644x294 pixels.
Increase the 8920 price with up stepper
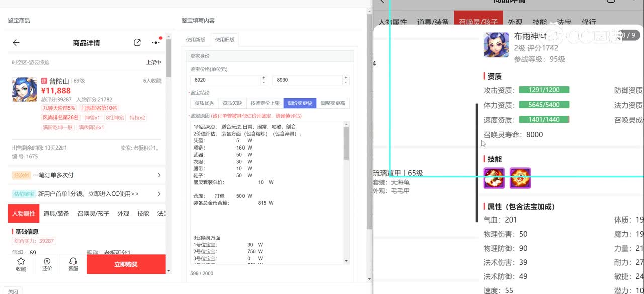coord(263,78)
